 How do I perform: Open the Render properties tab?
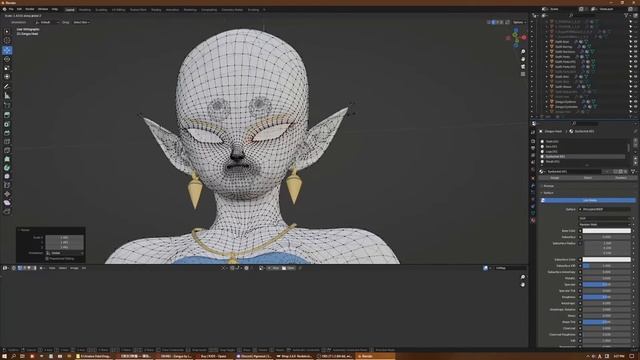(x=533, y=141)
